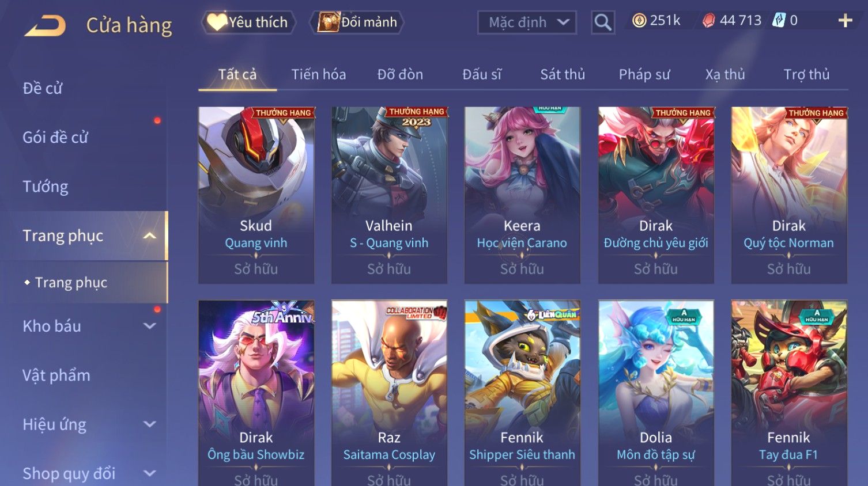
Task: Switch to the Tiến hóa tab
Action: click(x=318, y=74)
